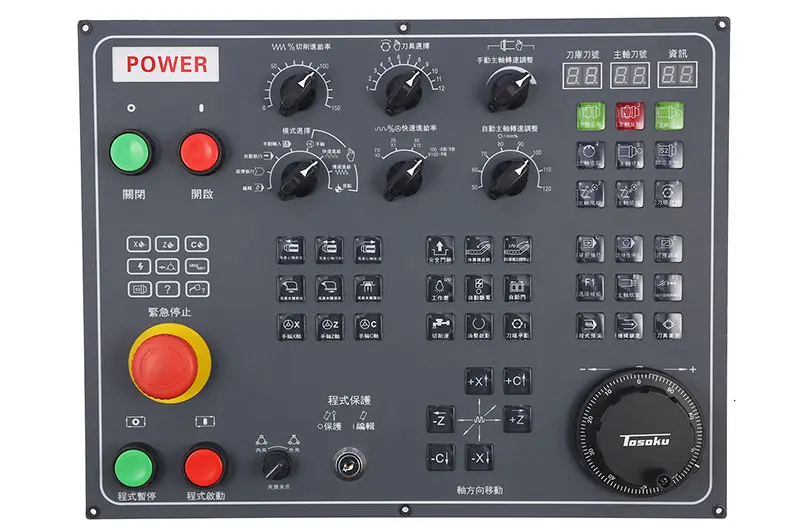Tap the 程式預演 program dry-run key
The width and height of the screenshot is (800, 532).
(590, 326)
